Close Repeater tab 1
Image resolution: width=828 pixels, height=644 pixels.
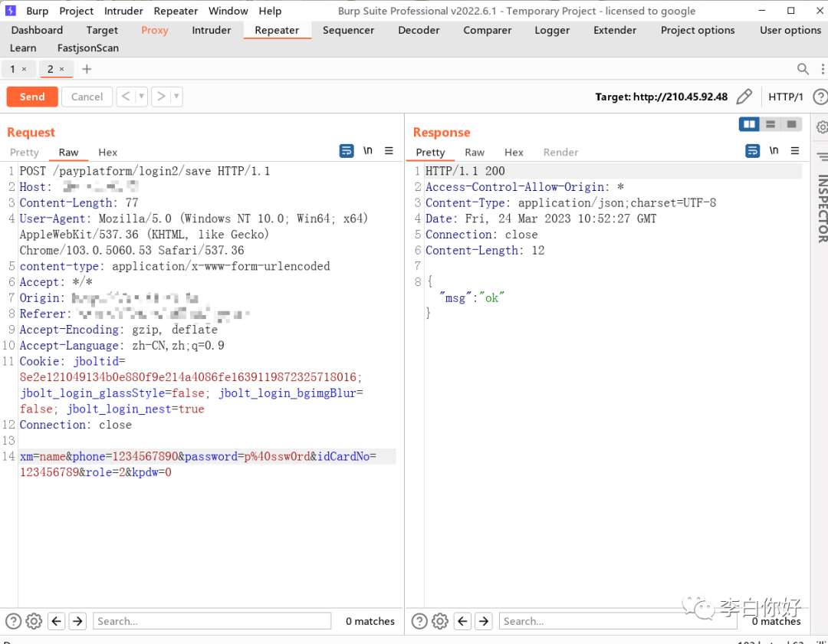(24, 69)
